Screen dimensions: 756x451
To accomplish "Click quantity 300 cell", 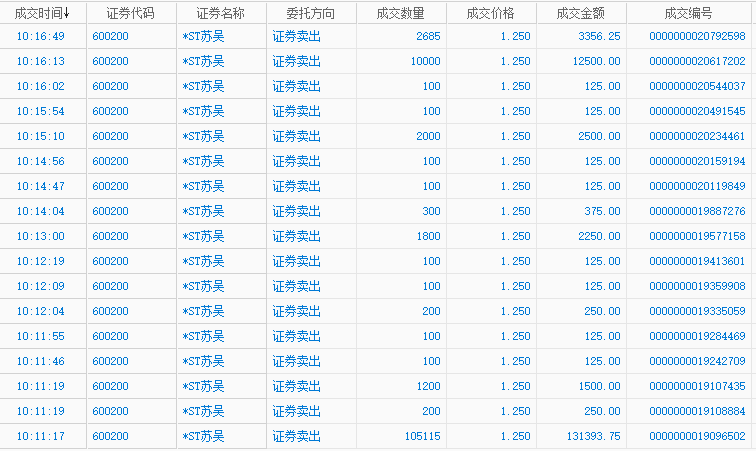I will (x=431, y=211).
